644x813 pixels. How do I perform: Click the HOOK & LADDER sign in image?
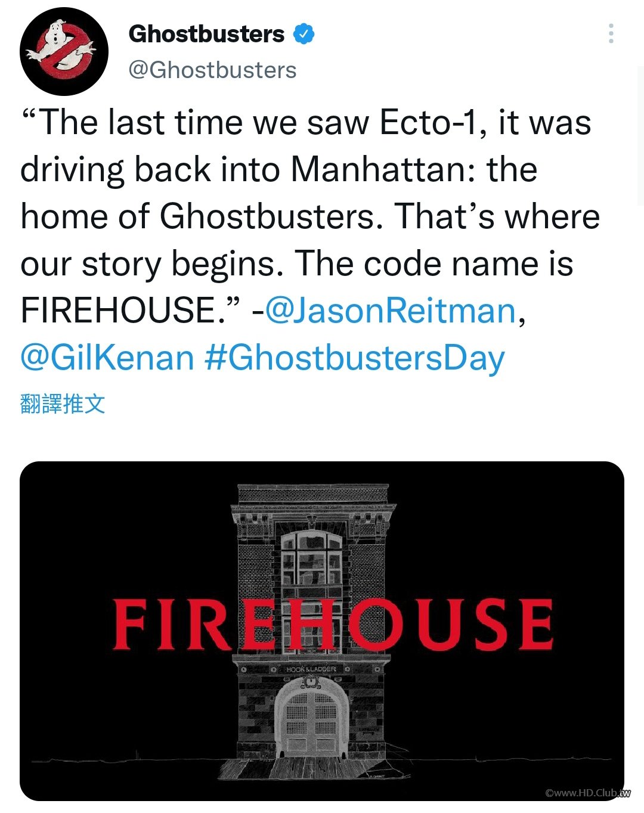click(311, 669)
